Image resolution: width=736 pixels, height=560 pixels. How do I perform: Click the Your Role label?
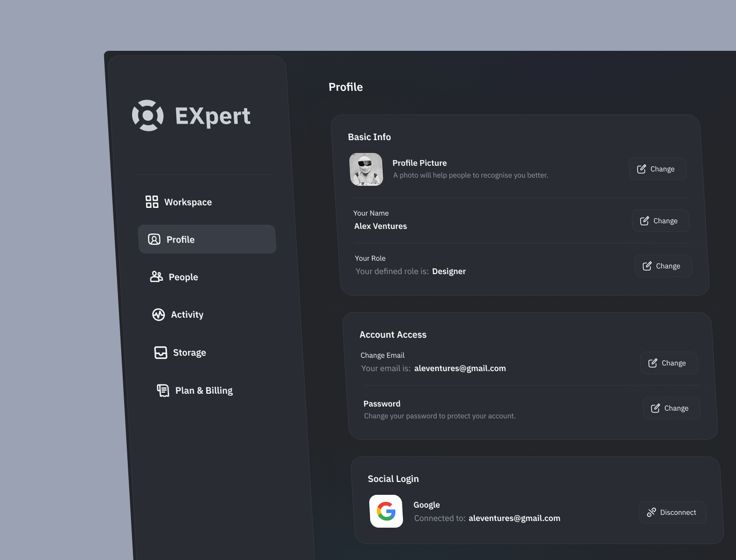(x=370, y=259)
